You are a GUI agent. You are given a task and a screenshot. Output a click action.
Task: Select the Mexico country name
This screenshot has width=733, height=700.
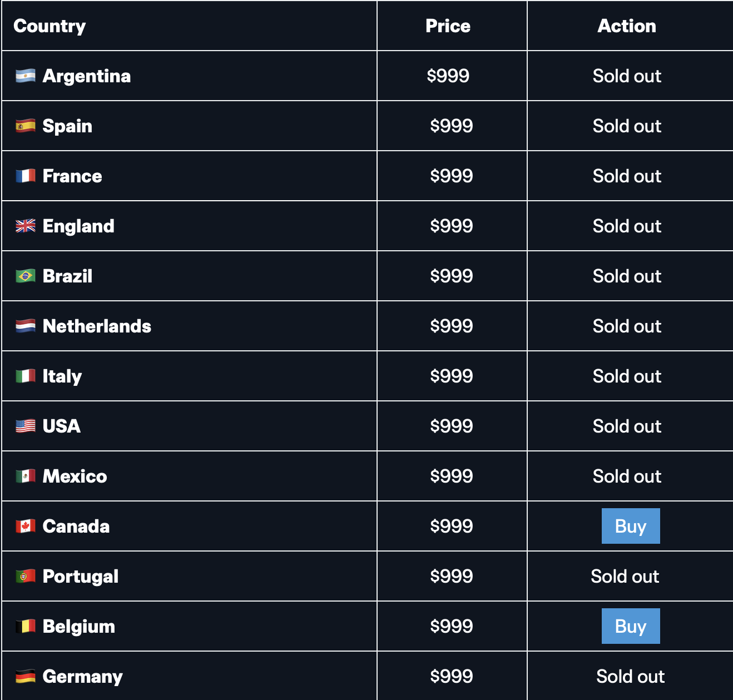coord(75,476)
